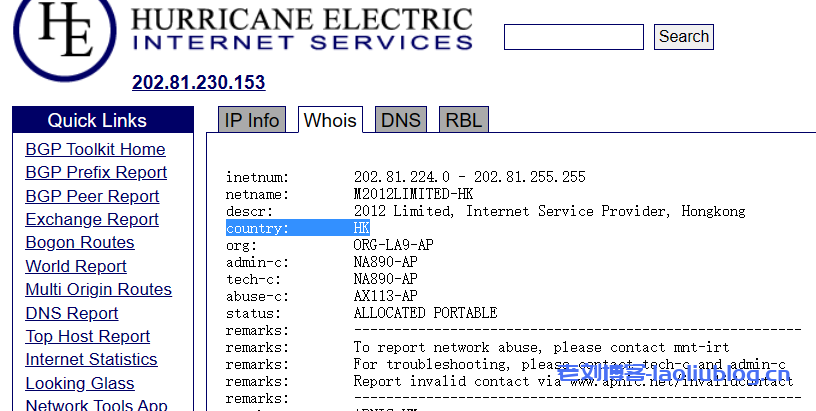Visit the Bogon Routes page
Viewport: 816px width, 411px height.
(80, 243)
